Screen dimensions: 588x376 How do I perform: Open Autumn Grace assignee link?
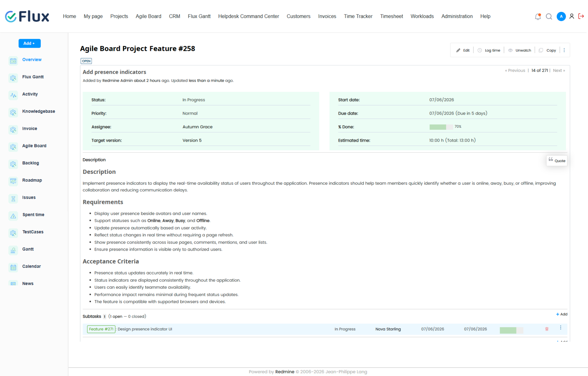coord(197,127)
